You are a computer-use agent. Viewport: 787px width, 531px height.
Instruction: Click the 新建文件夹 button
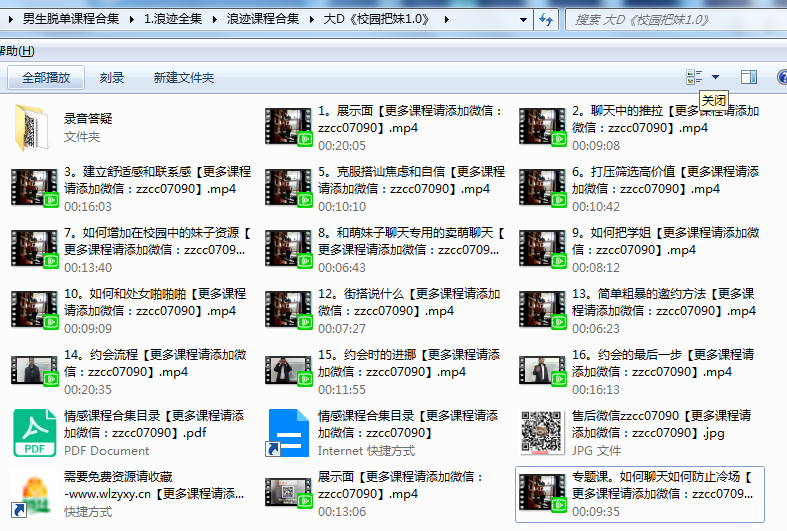tap(184, 78)
